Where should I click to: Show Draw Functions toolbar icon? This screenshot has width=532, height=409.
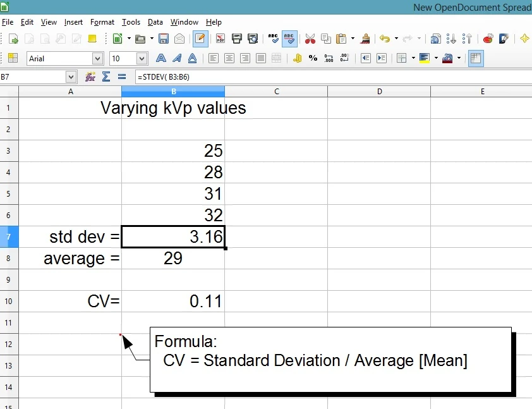click(x=504, y=39)
